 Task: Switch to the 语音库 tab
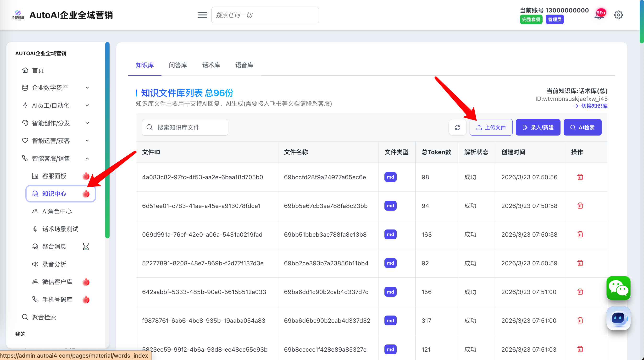tap(244, 65)
